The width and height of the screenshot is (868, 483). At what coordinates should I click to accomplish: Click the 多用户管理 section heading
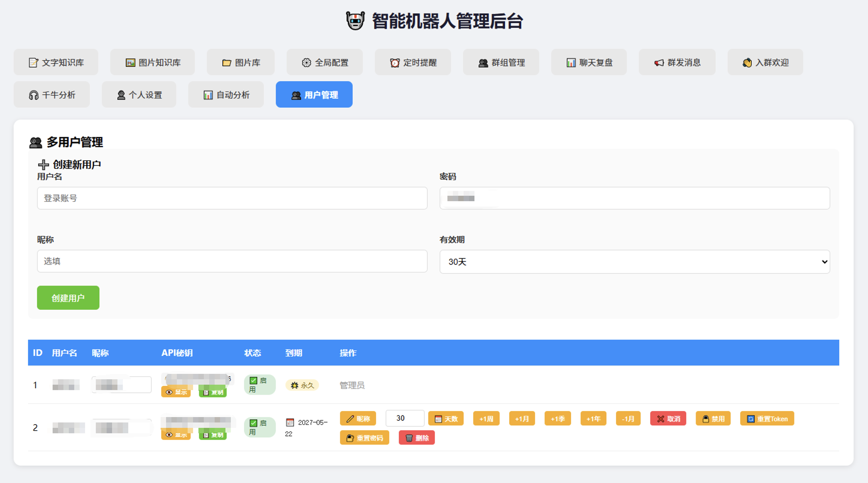[66, 142]
